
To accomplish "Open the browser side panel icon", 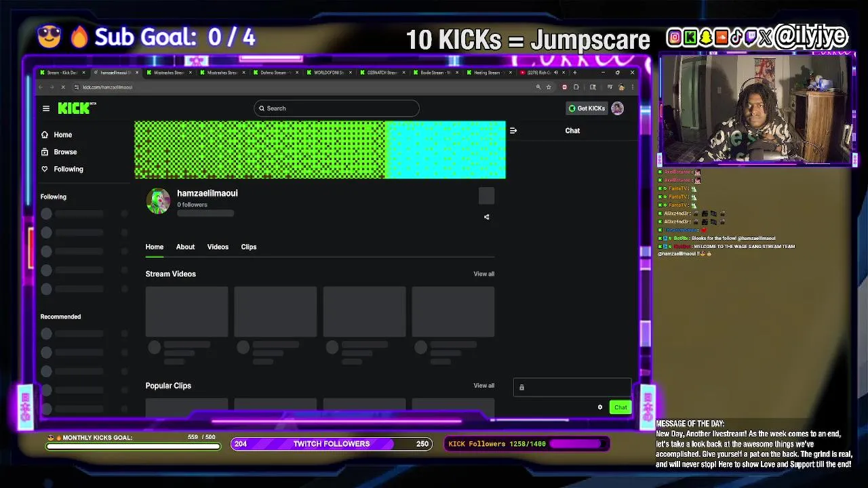I will point(593,87).
